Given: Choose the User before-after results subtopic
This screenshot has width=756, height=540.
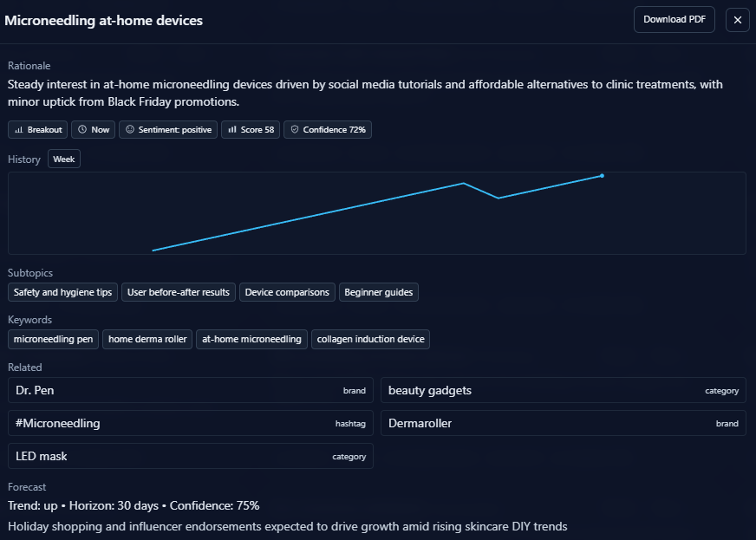Looking at the screenshot, I should click(x=178, y=292).
